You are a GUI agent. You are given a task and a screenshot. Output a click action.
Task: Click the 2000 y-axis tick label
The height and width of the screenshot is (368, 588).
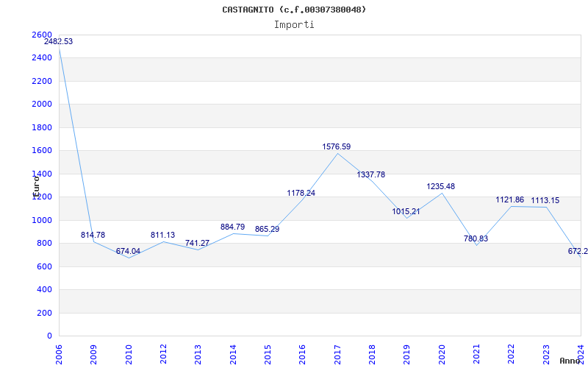[42, 104]
